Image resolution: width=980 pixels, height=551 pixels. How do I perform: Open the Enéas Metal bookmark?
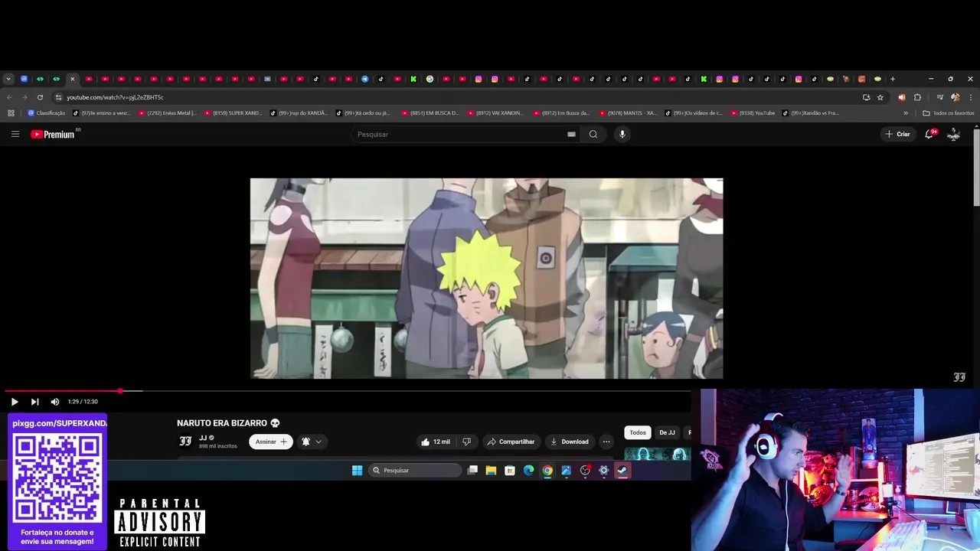(x=168, y=113)
